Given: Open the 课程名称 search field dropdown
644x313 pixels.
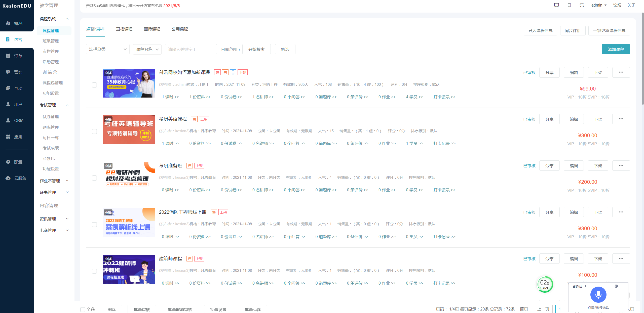Looking at the screenshot, I should coord(147,49).
